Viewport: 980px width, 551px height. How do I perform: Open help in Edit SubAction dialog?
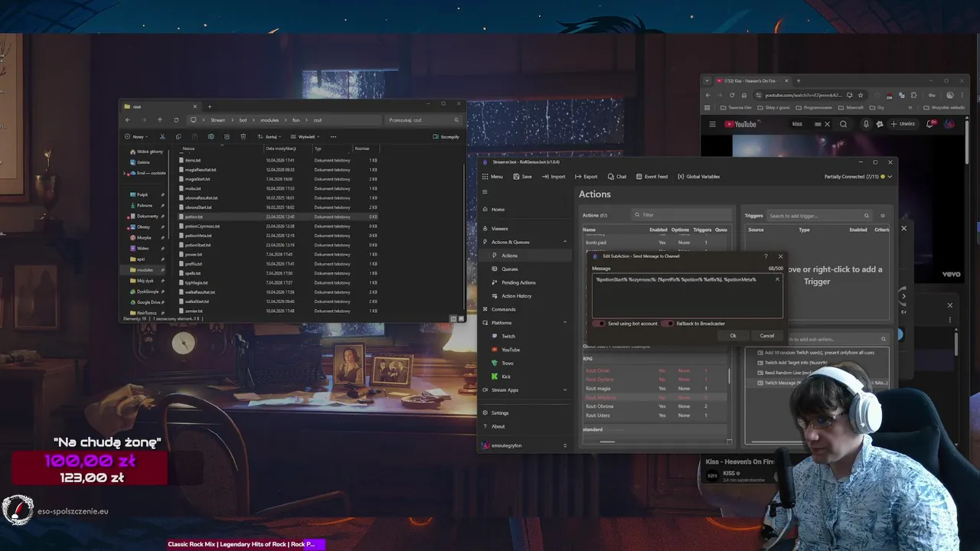coord(766,256)
